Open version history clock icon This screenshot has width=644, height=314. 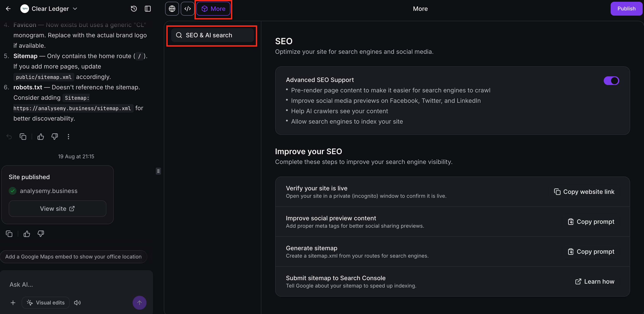pyautogui.click(x=134, y=9)
